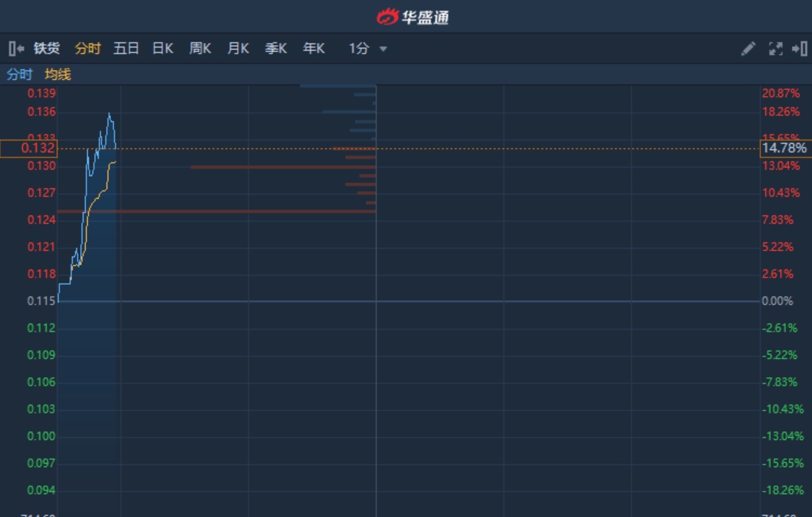Click the -7.83% percentage axis label
The width and height of the screenshot is (812, 517).
coord(780,381)
